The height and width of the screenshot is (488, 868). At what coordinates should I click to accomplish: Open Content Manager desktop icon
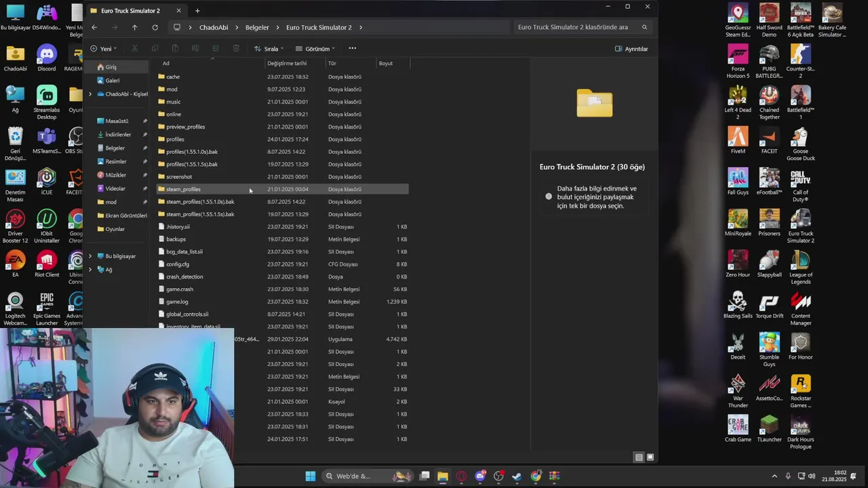point(800,308)
